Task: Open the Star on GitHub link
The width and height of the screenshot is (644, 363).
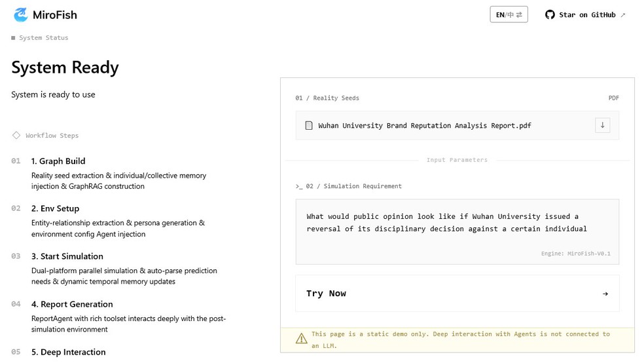Action: 587,14
